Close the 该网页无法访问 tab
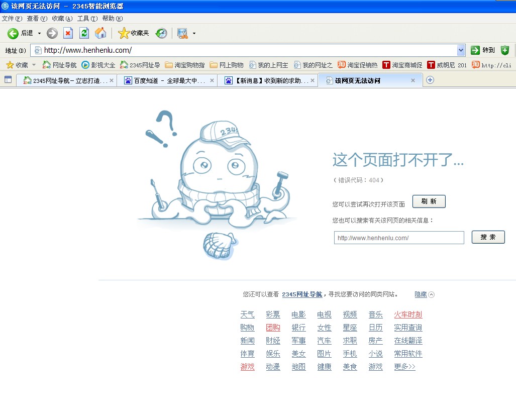Viewport: 516px width, 420px height. [x=412, y=80]
